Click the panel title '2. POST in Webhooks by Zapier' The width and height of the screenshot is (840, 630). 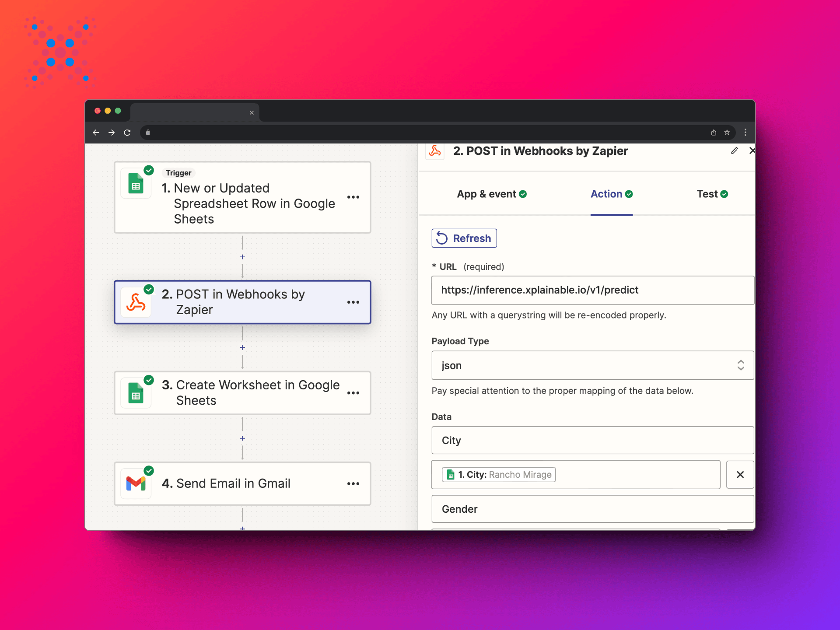tap(540, 151)
